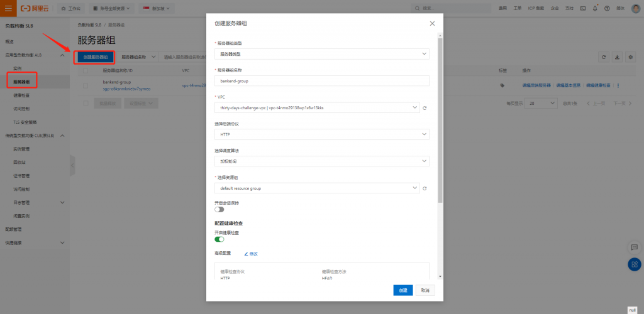The width and height of the screenshot is (644, 314).
Task: Open 健康检查 in sidebar
Action: tap(21, 95)
